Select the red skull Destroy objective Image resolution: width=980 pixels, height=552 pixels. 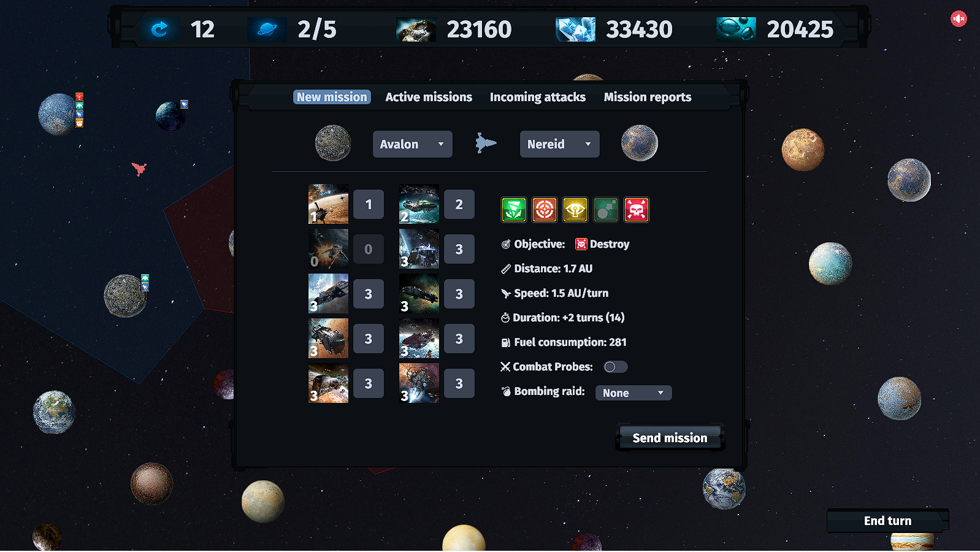point(637,210)
